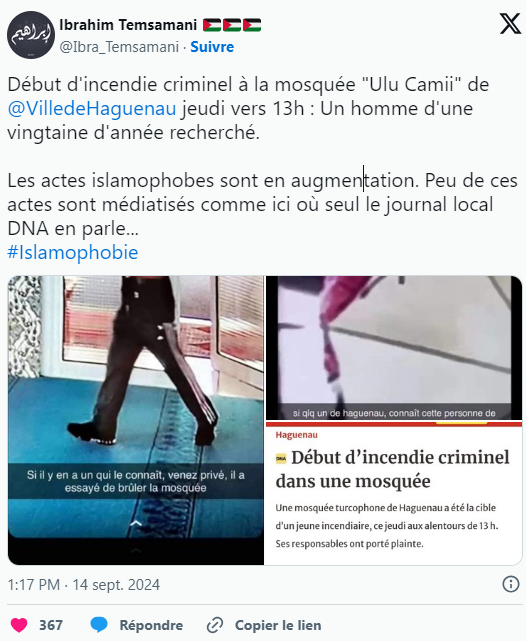This screenshot has height=641, width=526.
Task: Open the top-right Snapchat video image
Action: click(394, 348)
